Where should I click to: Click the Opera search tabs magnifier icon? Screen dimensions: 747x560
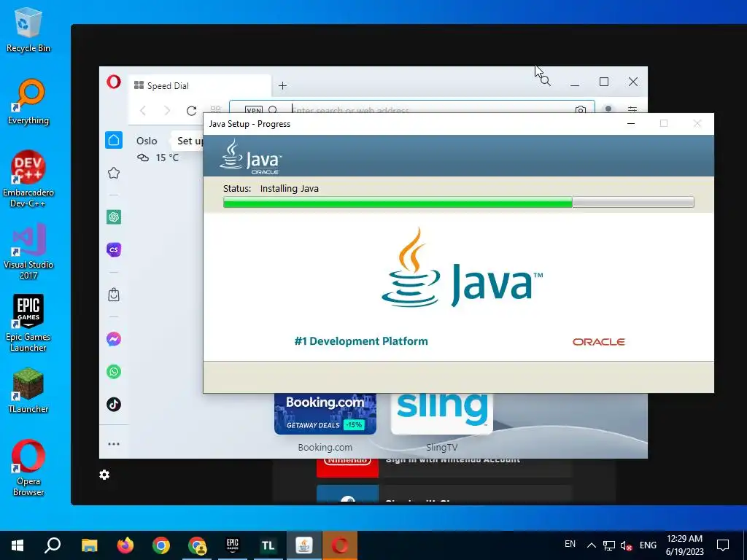(x=546, y=81)
